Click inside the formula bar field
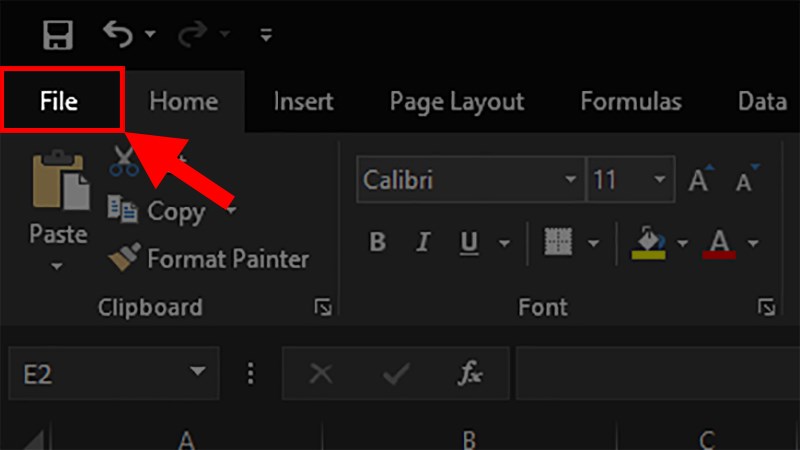The height and width of the screenshot is (450, 800). point(658,373)
